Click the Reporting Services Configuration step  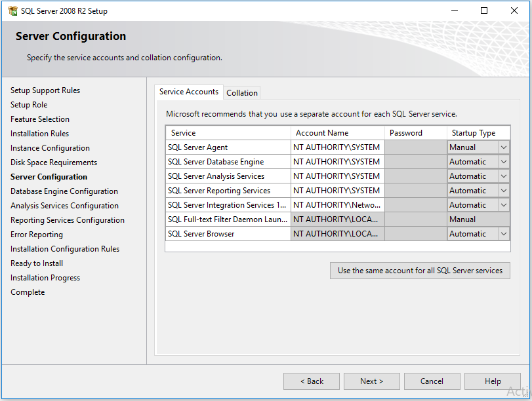[x=68, y=220]
